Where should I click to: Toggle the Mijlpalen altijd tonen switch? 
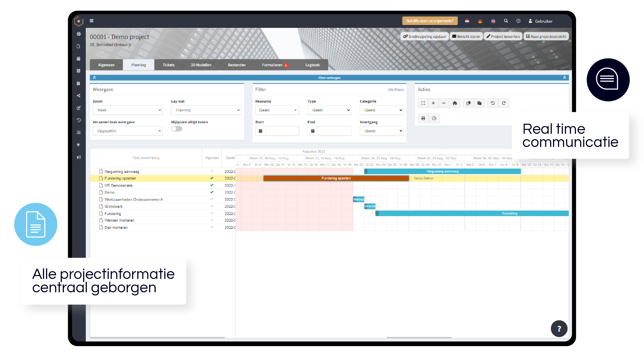(x=176, y=128)
